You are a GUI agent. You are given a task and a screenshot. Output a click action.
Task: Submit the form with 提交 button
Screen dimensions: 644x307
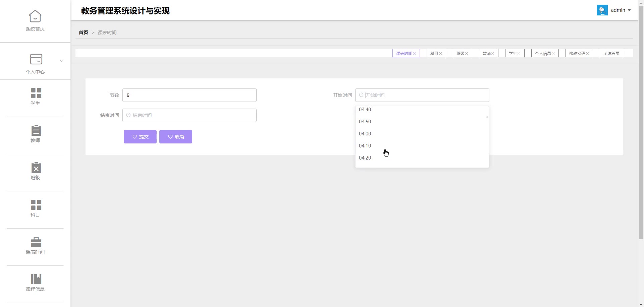point(140,137)
